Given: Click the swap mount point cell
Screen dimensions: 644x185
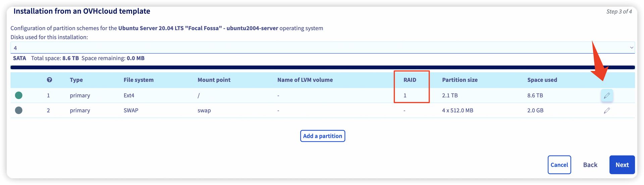Looking at the screenshot, I should 204,110.
